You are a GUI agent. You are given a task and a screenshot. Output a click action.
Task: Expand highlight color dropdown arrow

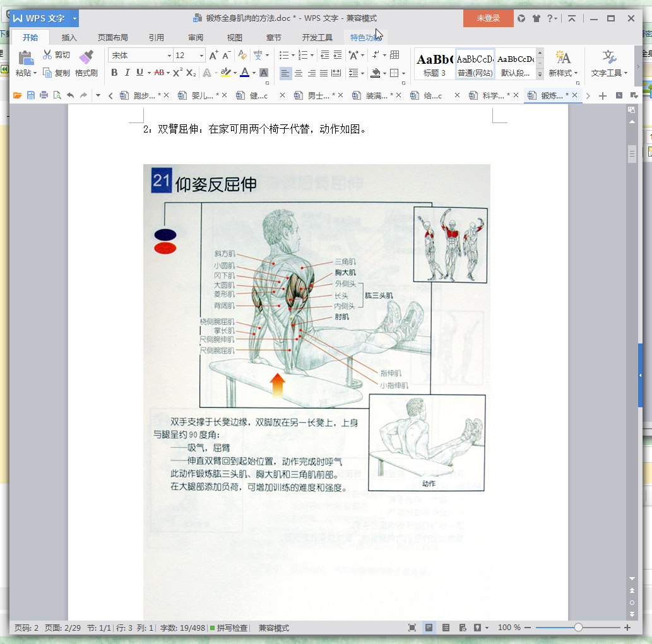point(235,73)
